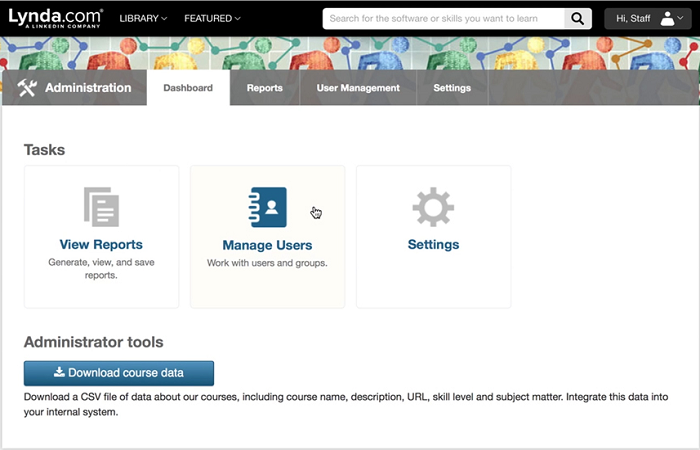Click the Manage Users title link

click(267, 245)
